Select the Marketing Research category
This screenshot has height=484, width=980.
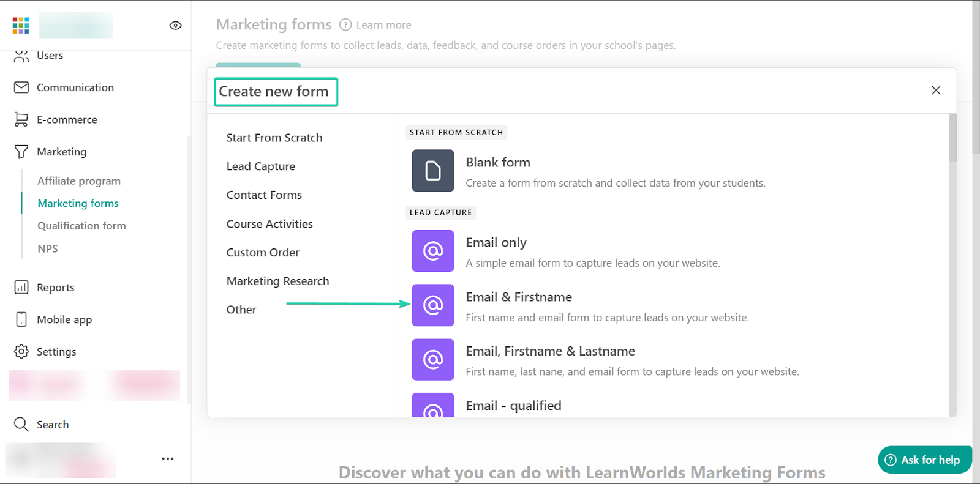pyautogui.click(x=277, y=281)
